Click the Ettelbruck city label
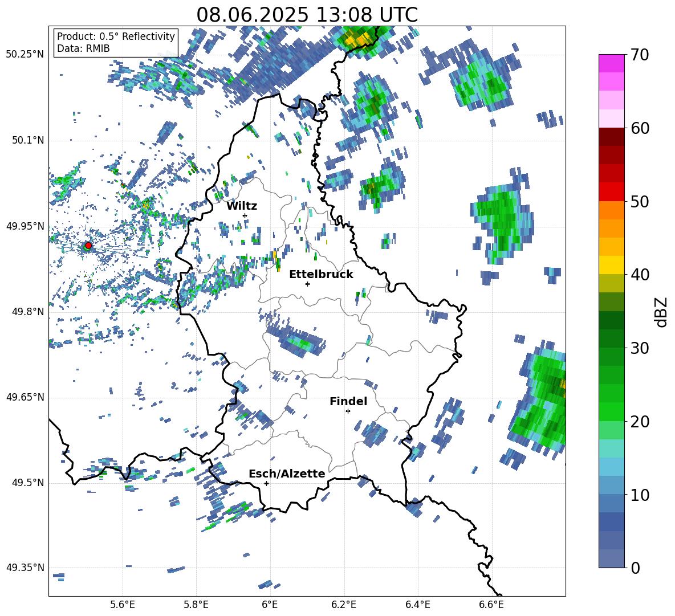675x616 pixels. click(321, 275)
